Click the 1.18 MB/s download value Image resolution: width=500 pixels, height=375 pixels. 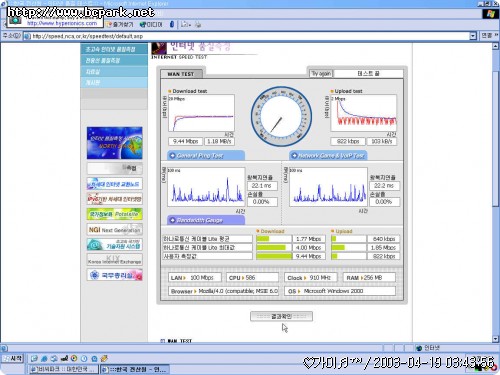point(219,141)
